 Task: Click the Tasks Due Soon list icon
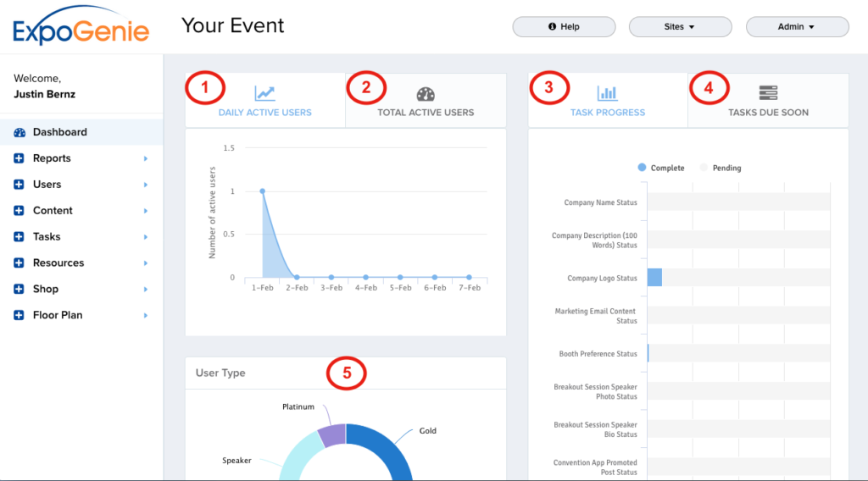tap(768, 93)
